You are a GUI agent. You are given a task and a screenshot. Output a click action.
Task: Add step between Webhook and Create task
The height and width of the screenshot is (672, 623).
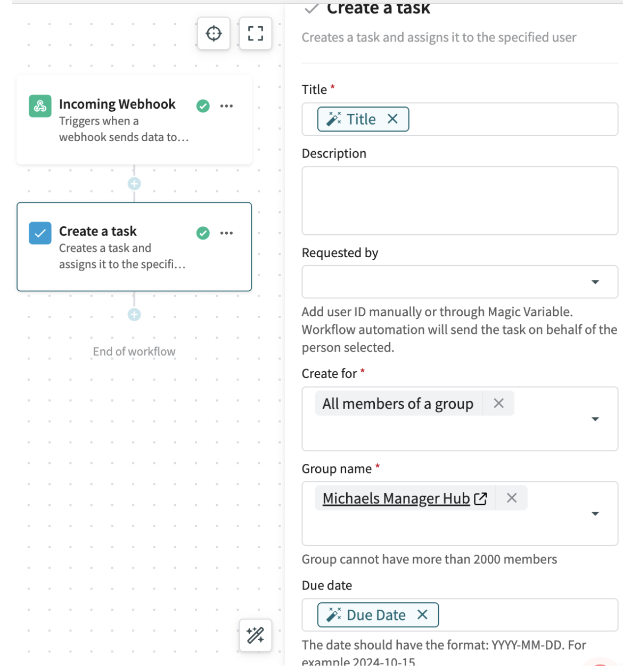tap(134, 184)
